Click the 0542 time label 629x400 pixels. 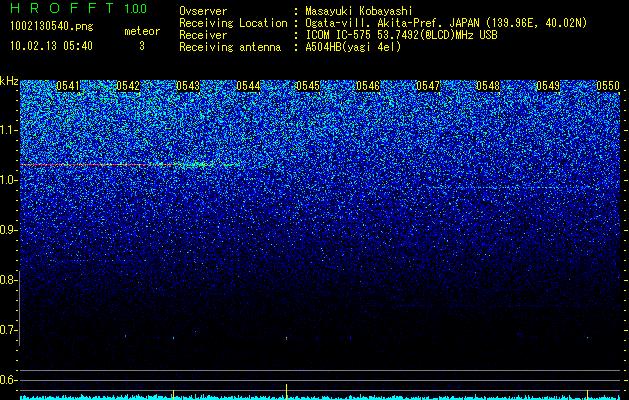pos(128,86)
